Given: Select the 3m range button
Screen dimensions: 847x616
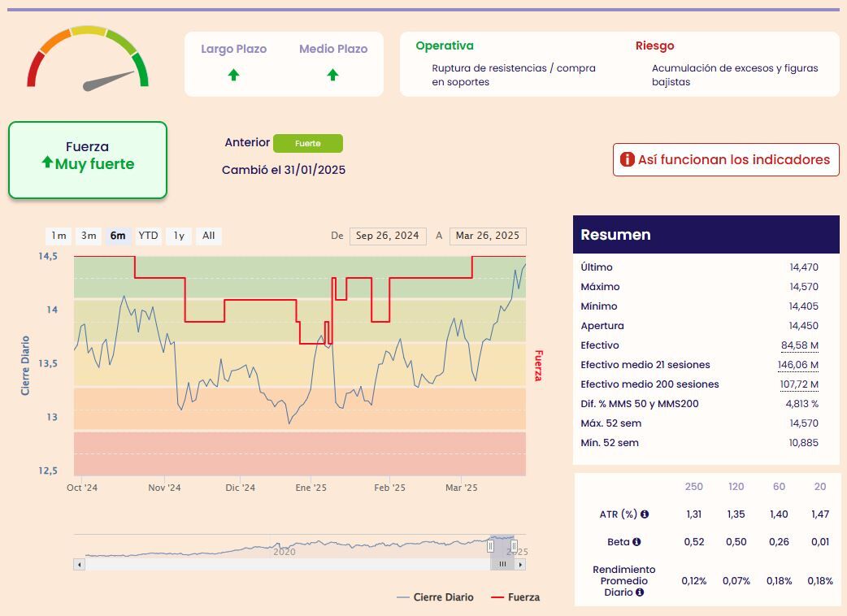Looking at the screenshot, I should click(x=89, y=236).
